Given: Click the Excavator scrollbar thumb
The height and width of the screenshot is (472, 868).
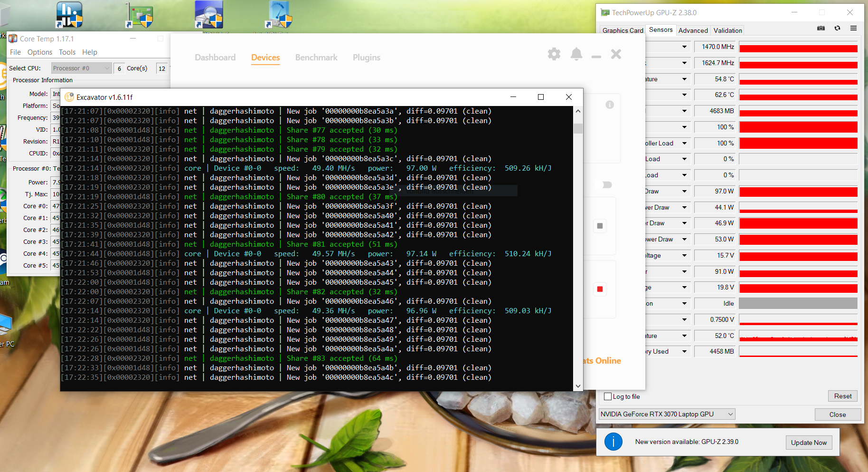Looking at the screenshot, I should pyautogui.click(x=578, y=128).
